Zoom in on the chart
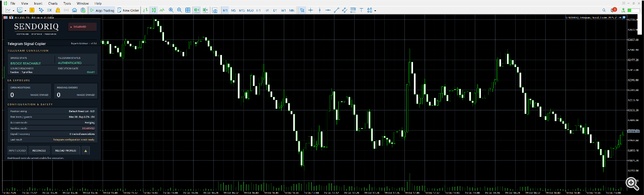644x195 pixels. point(171,10)
